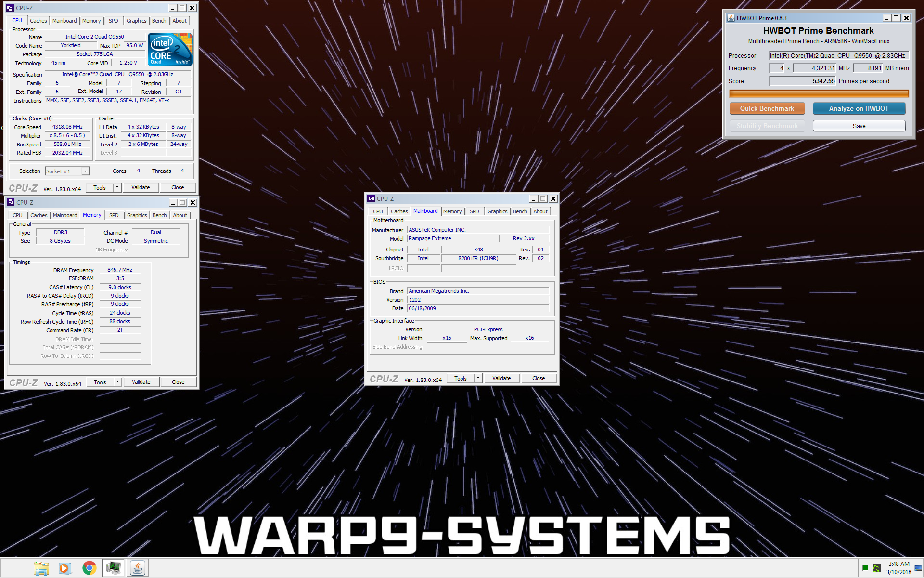Click the frequency field showing 4,321.31
Image resolution: width=924 pixels, height=578 pixels.
pos(815,68)
